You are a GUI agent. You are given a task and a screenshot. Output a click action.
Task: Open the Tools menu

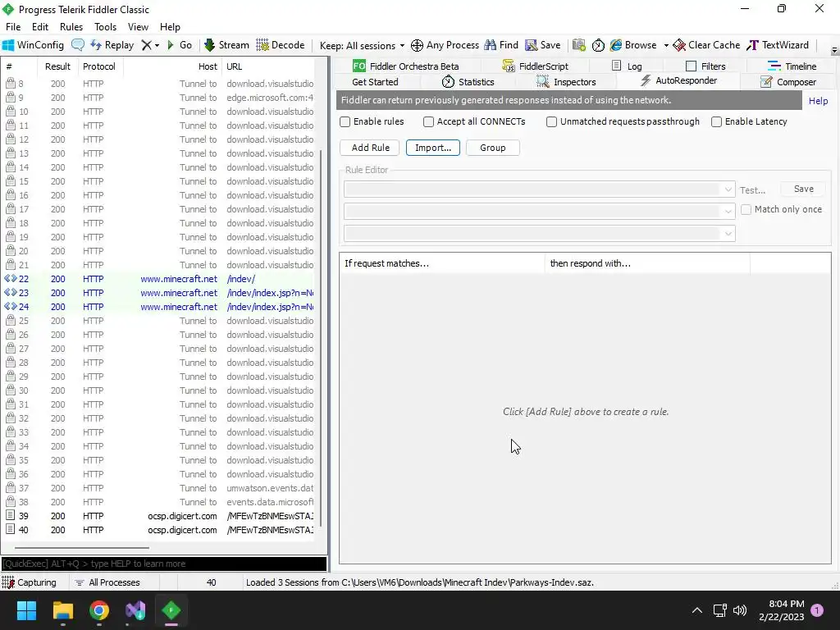(x=106, y=27)
